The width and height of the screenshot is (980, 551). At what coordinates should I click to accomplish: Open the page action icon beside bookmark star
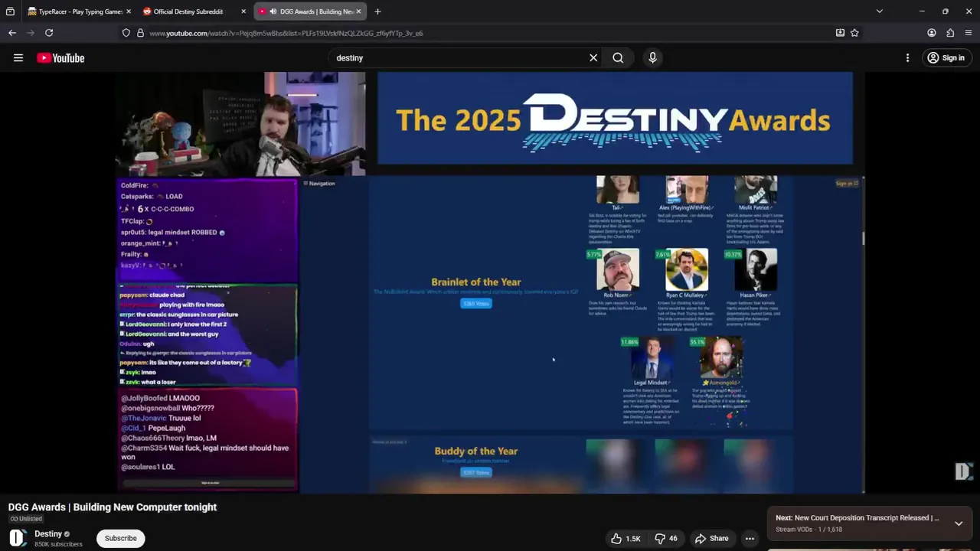(840, 33)
